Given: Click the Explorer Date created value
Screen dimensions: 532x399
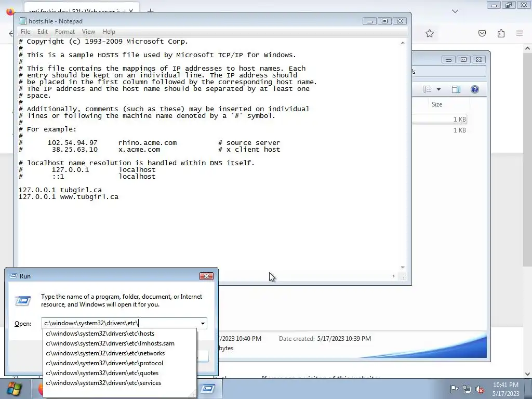Looking at the screenshot, I should point(344,339).
